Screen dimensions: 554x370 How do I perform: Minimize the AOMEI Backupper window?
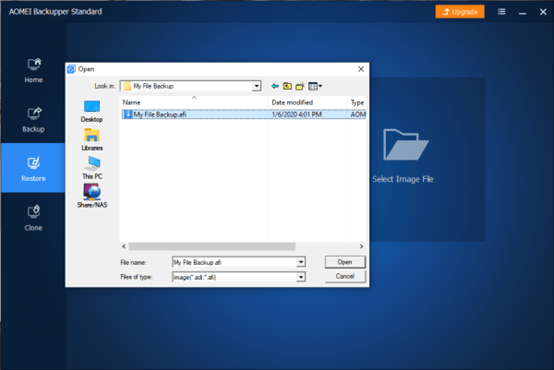click(522, 12)
